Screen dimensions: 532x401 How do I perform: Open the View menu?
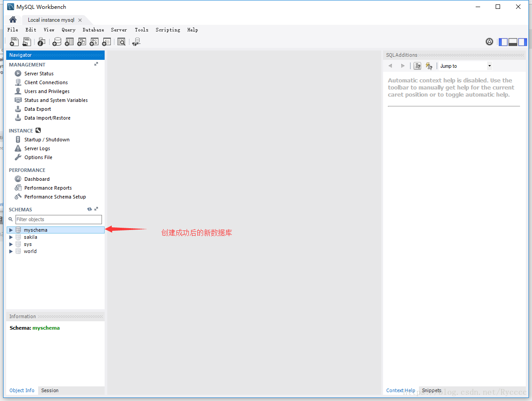pyautogui.click(x=49, y=30)
